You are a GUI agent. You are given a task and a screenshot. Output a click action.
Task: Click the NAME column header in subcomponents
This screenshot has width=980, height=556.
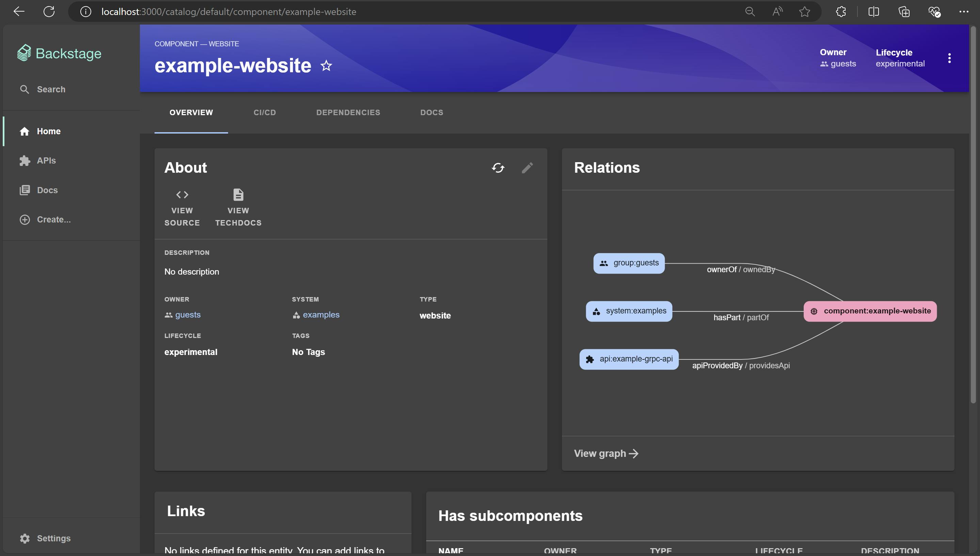pyautogui.click(x=451, y=551)
